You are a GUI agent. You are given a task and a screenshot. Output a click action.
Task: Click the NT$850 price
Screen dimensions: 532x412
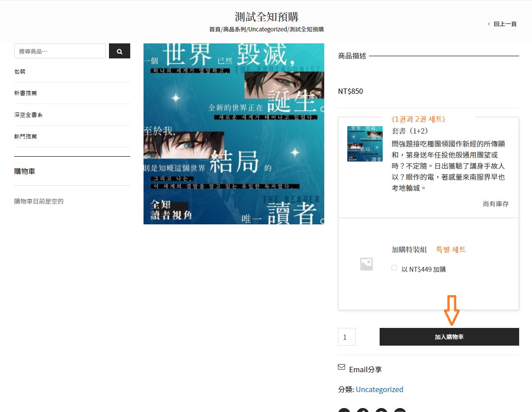[350, 91]
